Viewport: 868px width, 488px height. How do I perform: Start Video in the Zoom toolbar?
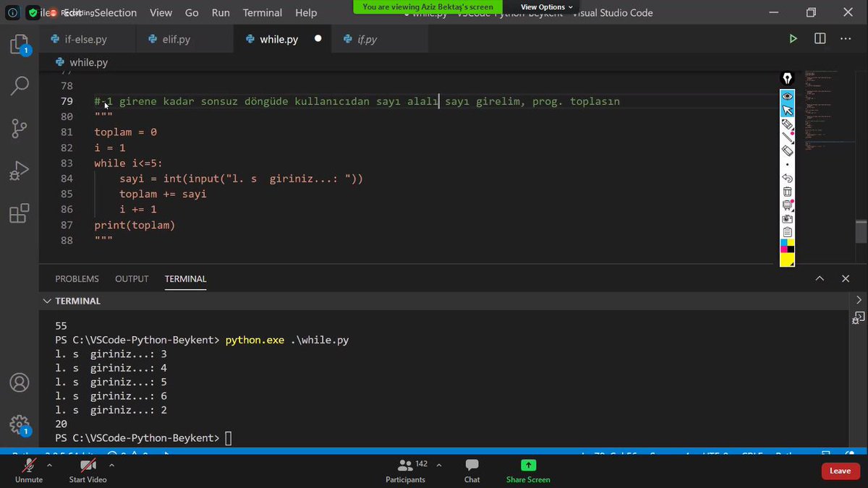[88, 469]
